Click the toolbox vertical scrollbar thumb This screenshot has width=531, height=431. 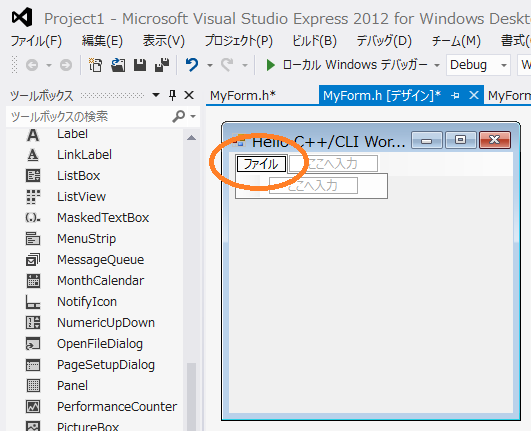pyautogui.click(x=191, y=397)
